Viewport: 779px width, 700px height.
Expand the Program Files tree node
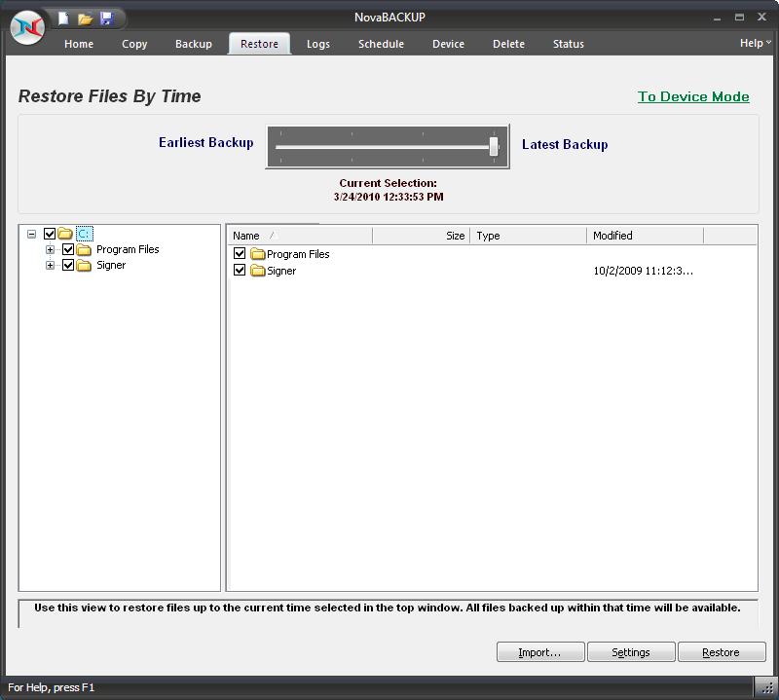50,249
